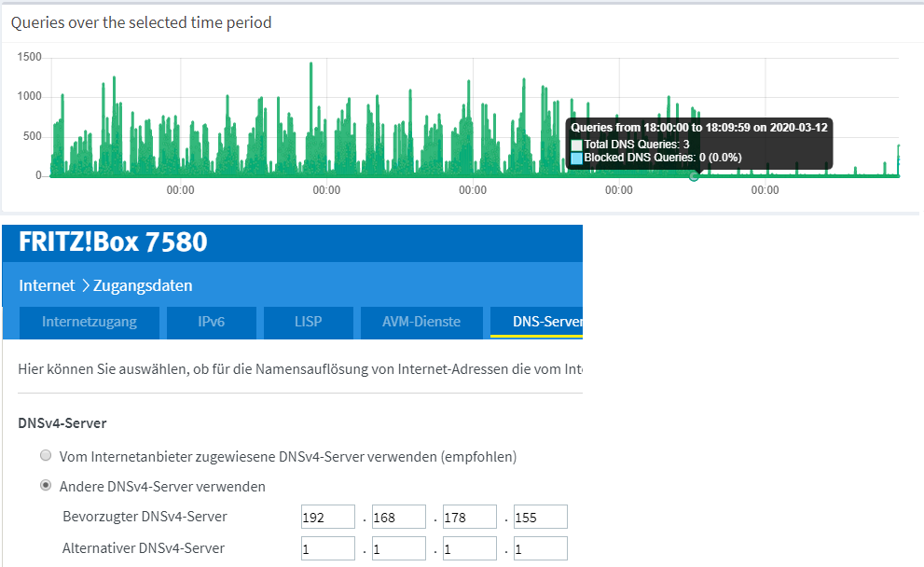Image resolution: width=924 pixels, height=567 pixels.
Task: Click the DNSv4-Server section heading
Action: pyautogui.click(x=62, y=423)
